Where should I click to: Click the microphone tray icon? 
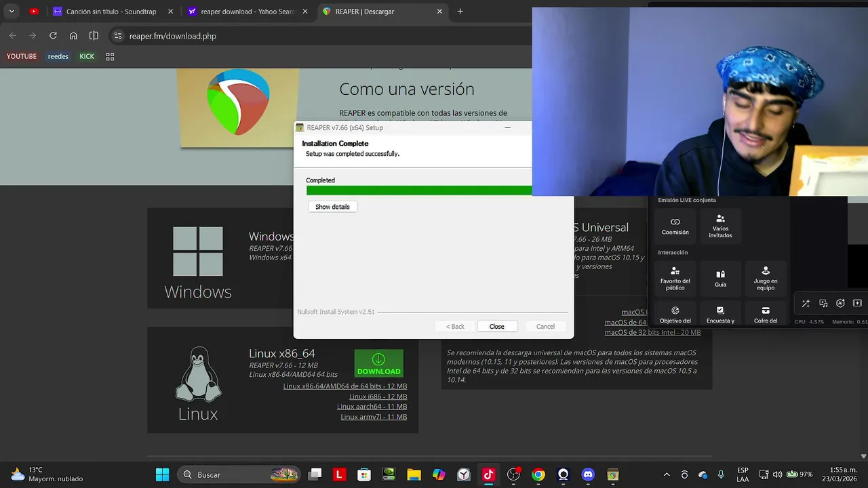721,474
